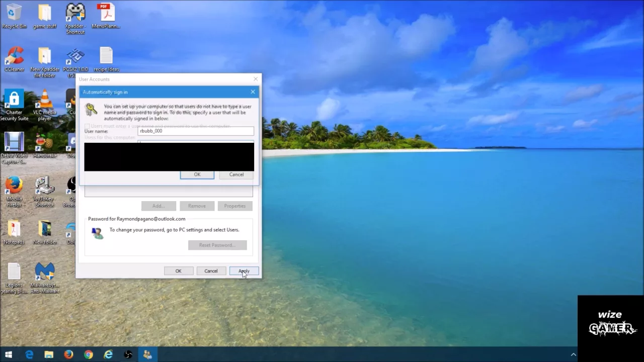Click 'Password for Raymondpagano@outlook.com' label

click(x=137, y=219)
